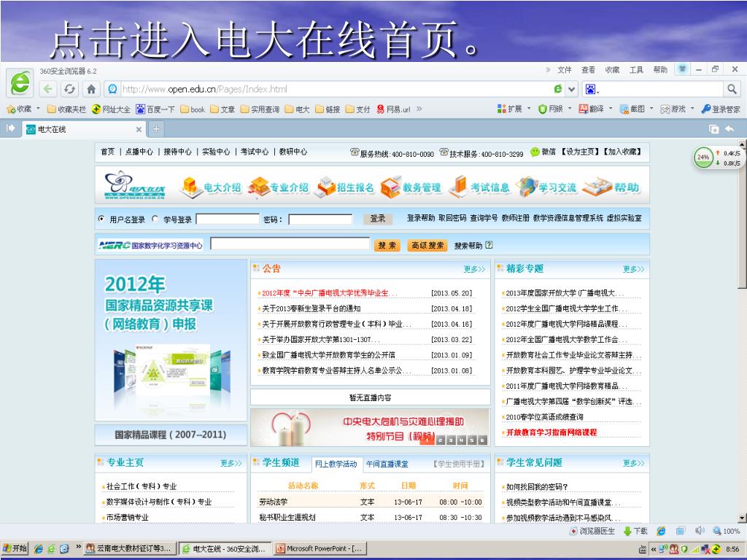Viewport: 747px width, 560px height.
Task: Open 取回密码 link
Action: pyautogui.click(x=452, y=218)
